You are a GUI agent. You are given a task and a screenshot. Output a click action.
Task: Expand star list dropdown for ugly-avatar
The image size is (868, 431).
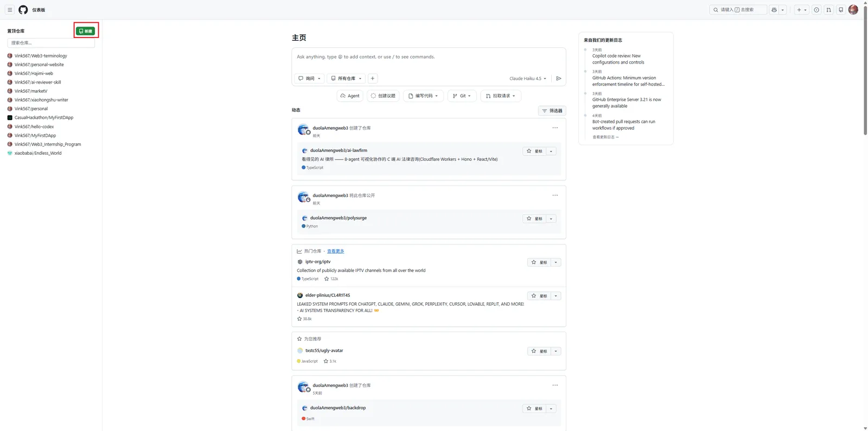(556, 351)
